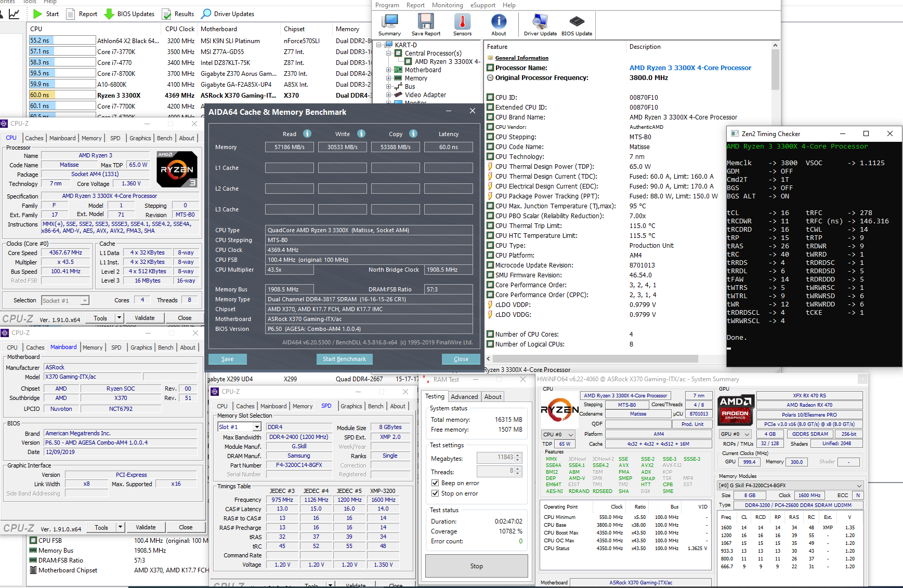
Task: Click Save in AIDA64 Cache & Memory Benchmark
Action: point(227,359)
